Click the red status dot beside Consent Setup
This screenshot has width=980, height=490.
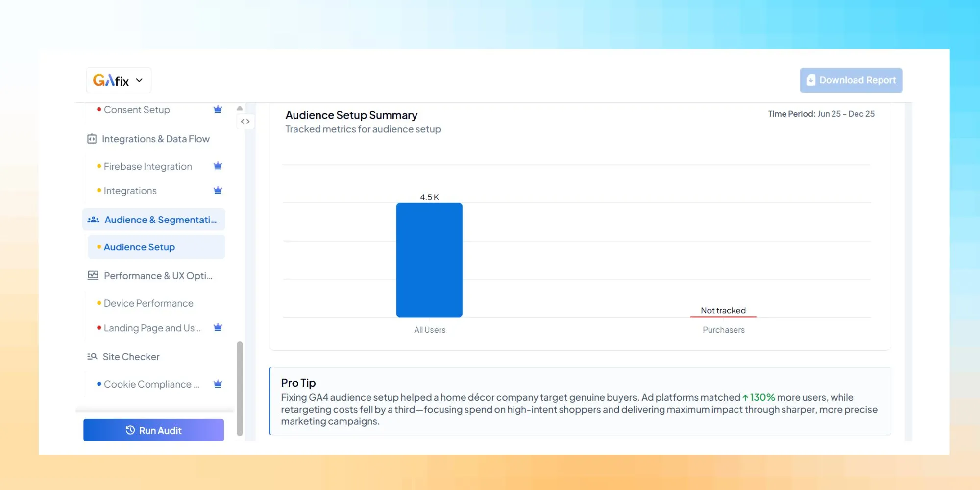(x=99, y=109)
